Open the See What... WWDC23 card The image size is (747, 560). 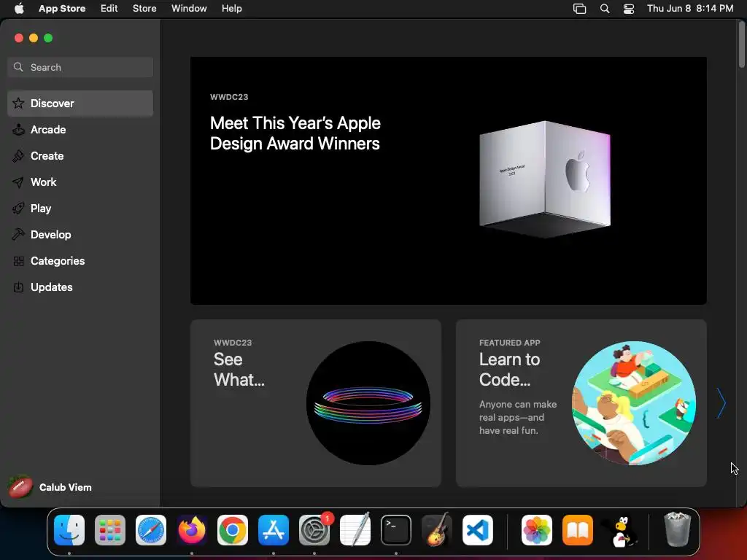(x=316, y=402)
